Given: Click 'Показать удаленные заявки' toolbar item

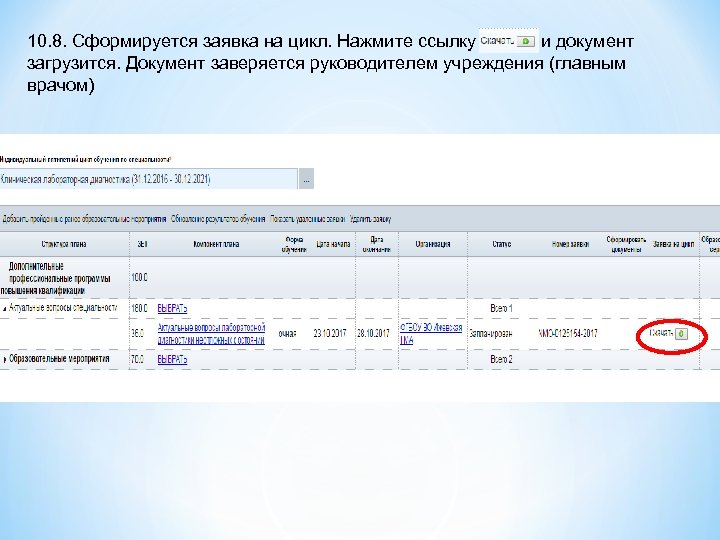Looking at the screenshot, I should tap(308, 219).
